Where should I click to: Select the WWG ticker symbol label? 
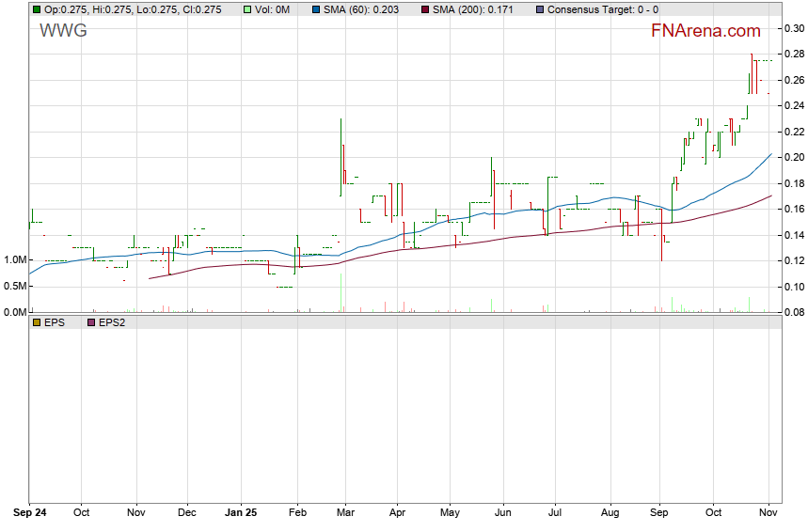coord(63,31)
